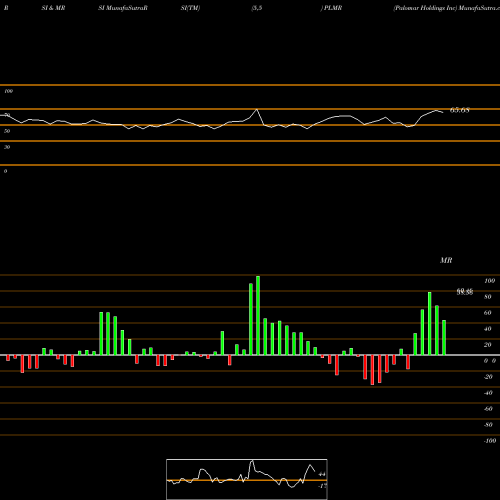Click the "SI MunafaSutraR" header label
Screen dimensions: 500x500
[x=123, y=8]
